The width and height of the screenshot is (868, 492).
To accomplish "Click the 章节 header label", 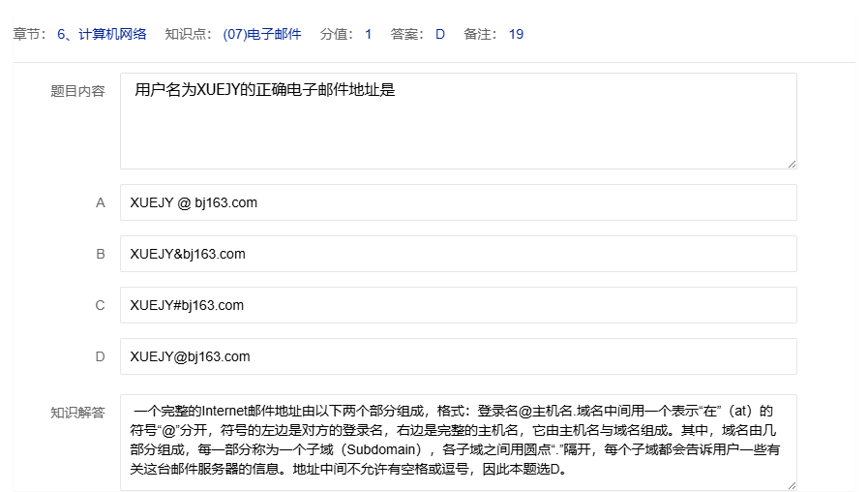I will (29, 34).
